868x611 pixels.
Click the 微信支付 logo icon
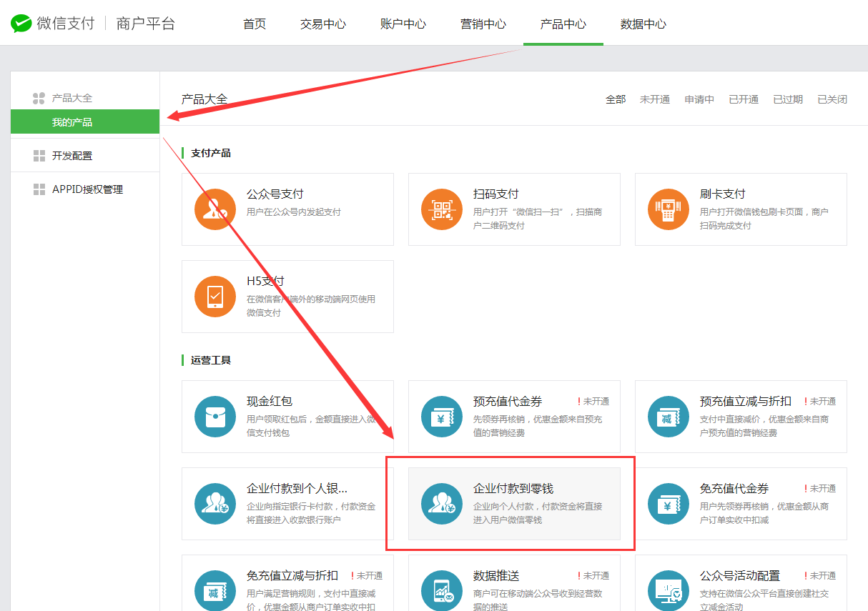pyautogui.click(x=21, y=24)
